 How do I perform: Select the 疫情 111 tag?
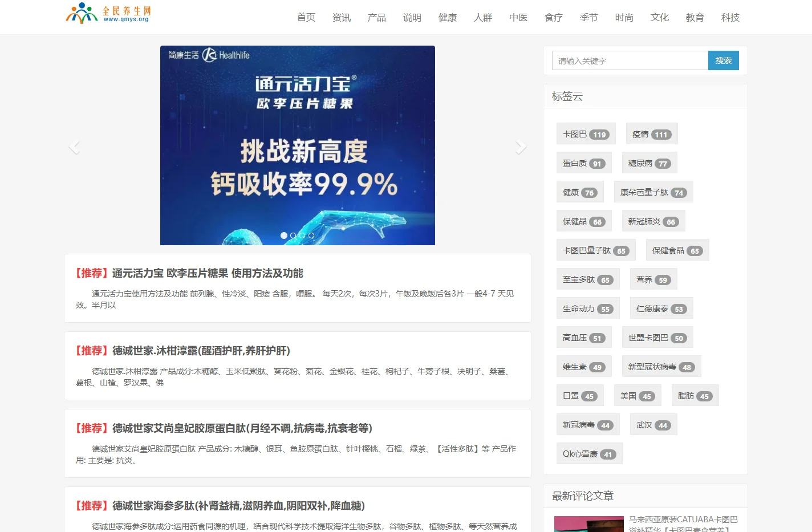(652, 134)
